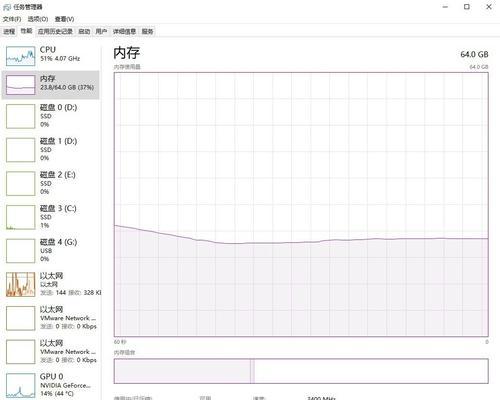Screen dimensions: 500x400
Task: Select the 磁盘 3 (C:) entry
Action: (x=51, y=217)
